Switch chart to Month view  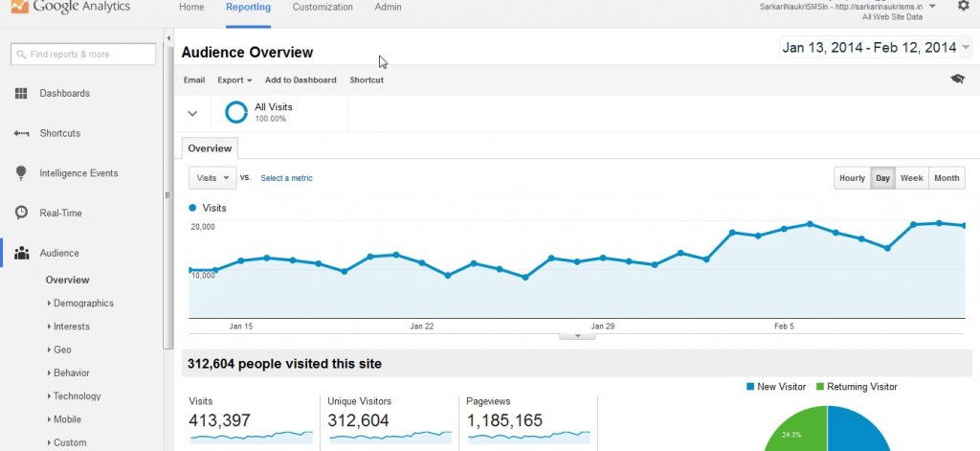tap(947, 178)
